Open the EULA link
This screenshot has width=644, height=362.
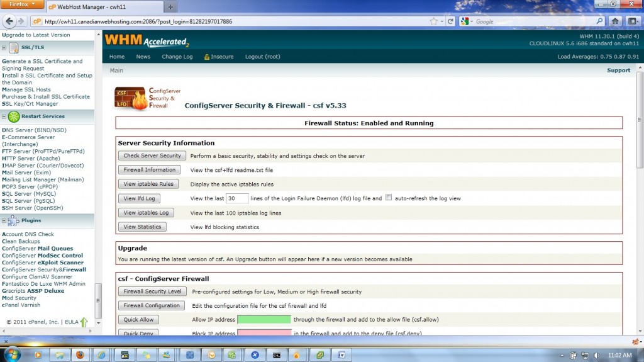tap(72, 322)
